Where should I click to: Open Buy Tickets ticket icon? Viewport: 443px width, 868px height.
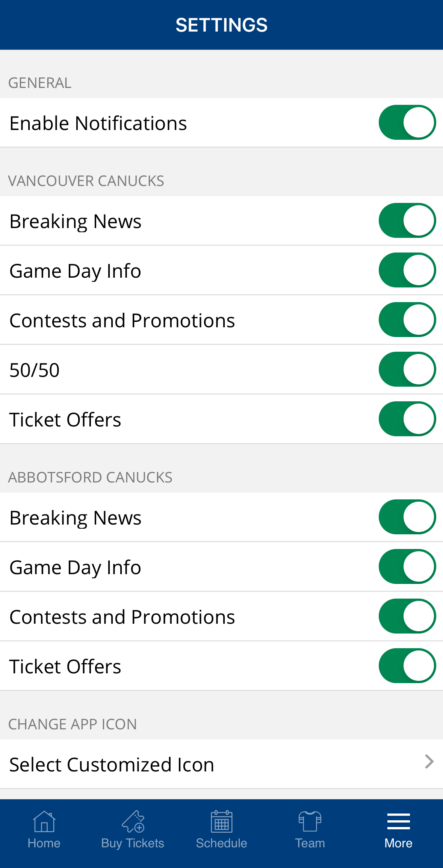coord(133,821)
